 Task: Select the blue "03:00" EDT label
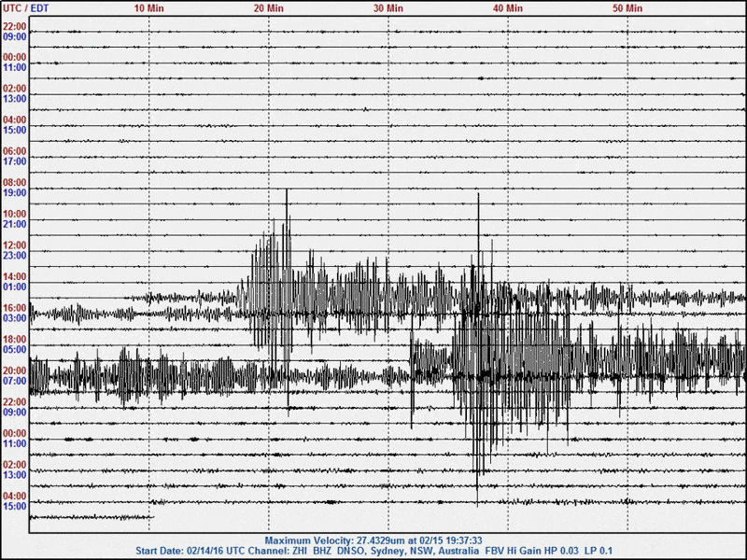coord(15,318)
